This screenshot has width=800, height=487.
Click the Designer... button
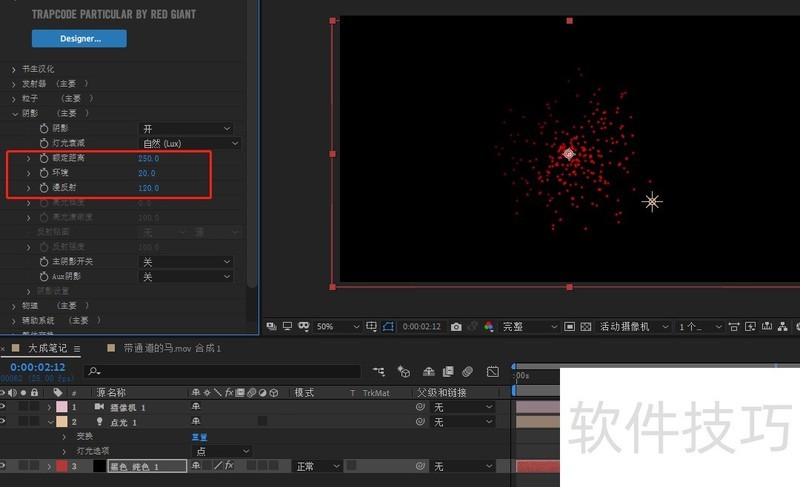click(x=79, y=39)
